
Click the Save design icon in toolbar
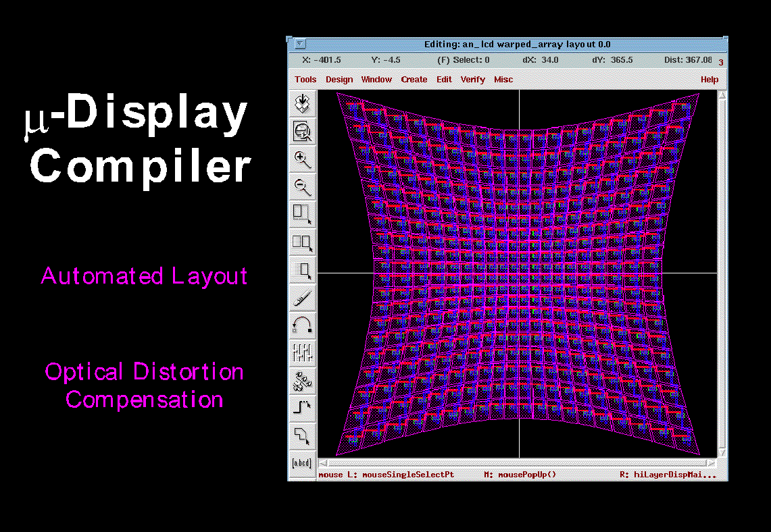click(302, 104)
